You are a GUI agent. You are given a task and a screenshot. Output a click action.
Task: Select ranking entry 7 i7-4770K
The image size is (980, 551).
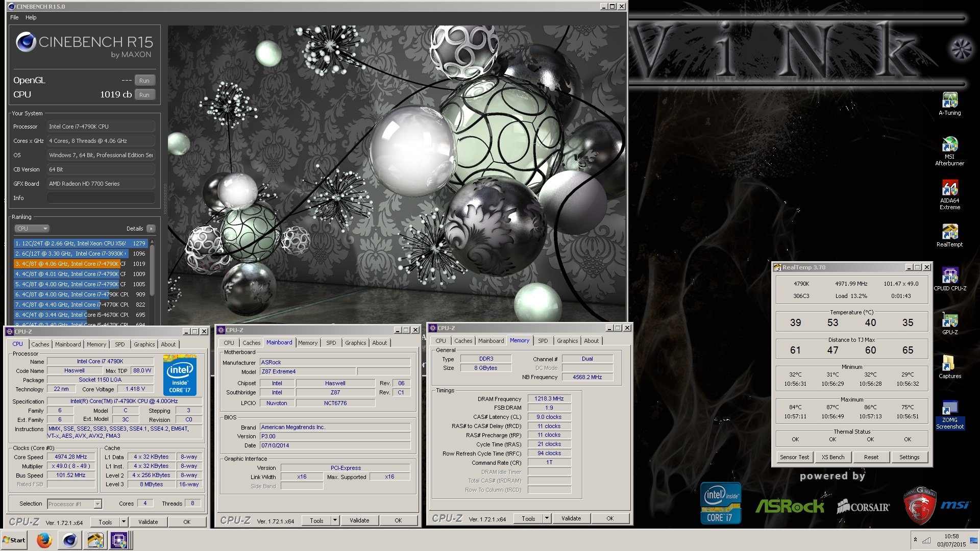click(x=81, y=305)
